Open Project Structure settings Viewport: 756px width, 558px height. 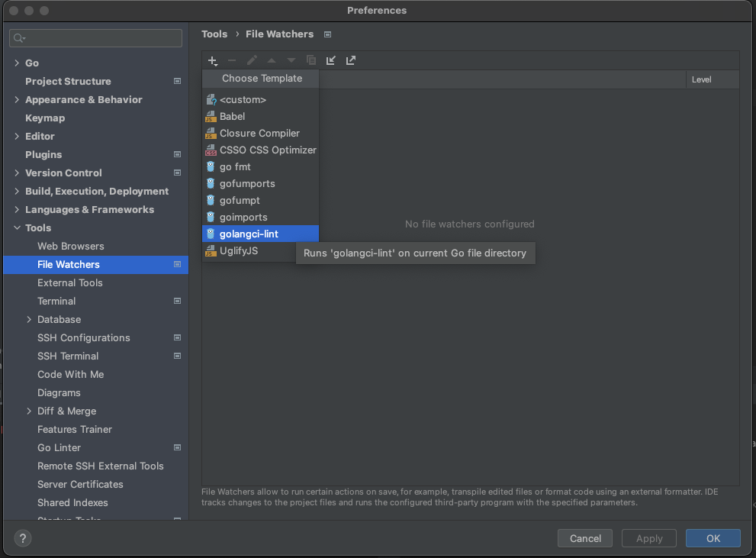pos(68,81)
